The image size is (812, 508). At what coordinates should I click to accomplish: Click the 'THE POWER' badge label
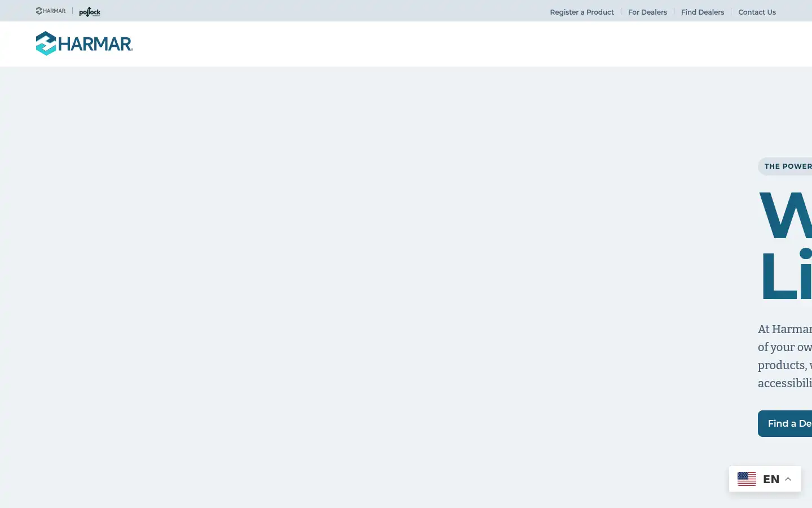pos(785,166)
